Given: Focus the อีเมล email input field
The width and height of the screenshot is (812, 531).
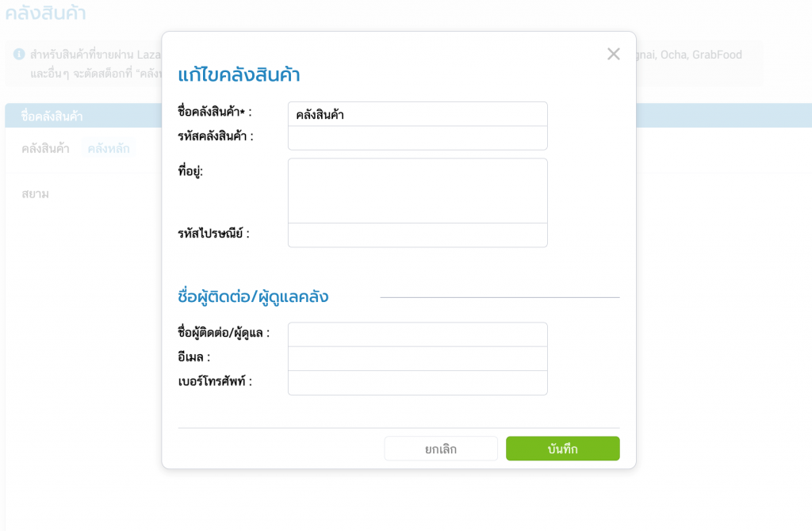Looking at the screenshot, I should 417,358.
